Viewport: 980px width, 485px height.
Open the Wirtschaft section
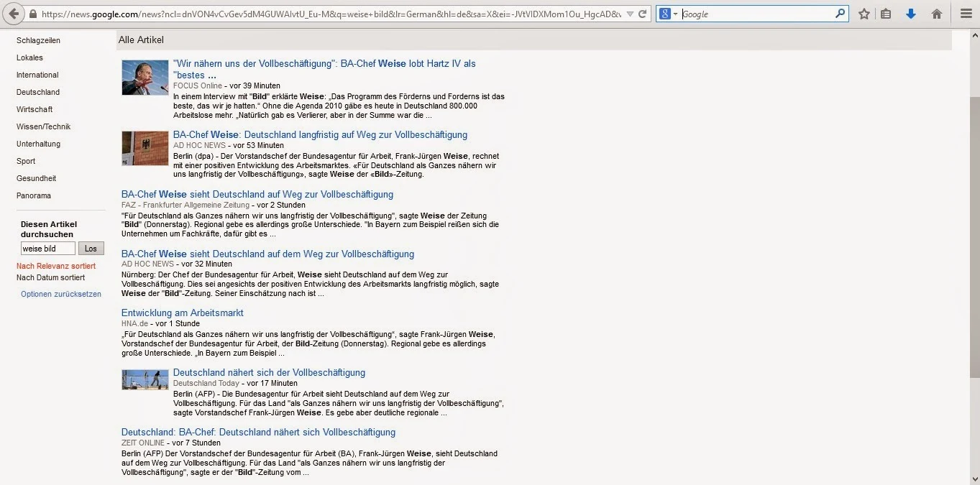(x=35, y=109)
